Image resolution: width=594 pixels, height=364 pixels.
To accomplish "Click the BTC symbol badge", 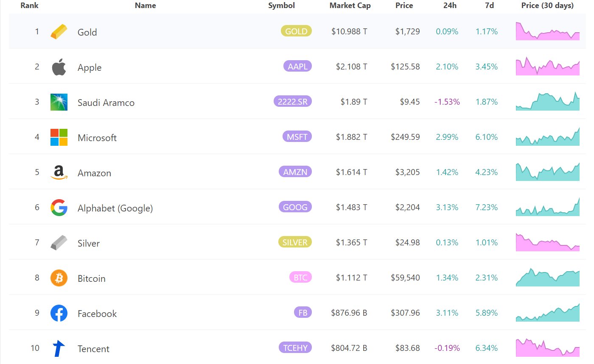I will tap(300, 277).
